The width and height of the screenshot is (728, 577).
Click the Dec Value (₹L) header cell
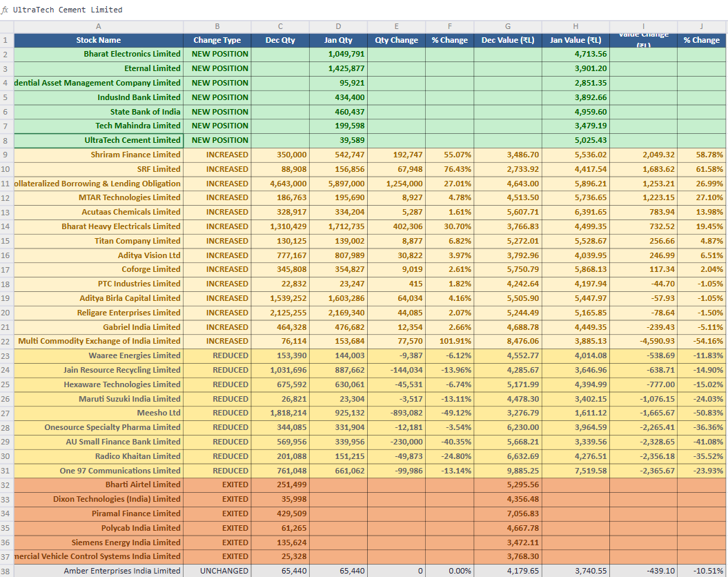point(507,41)
